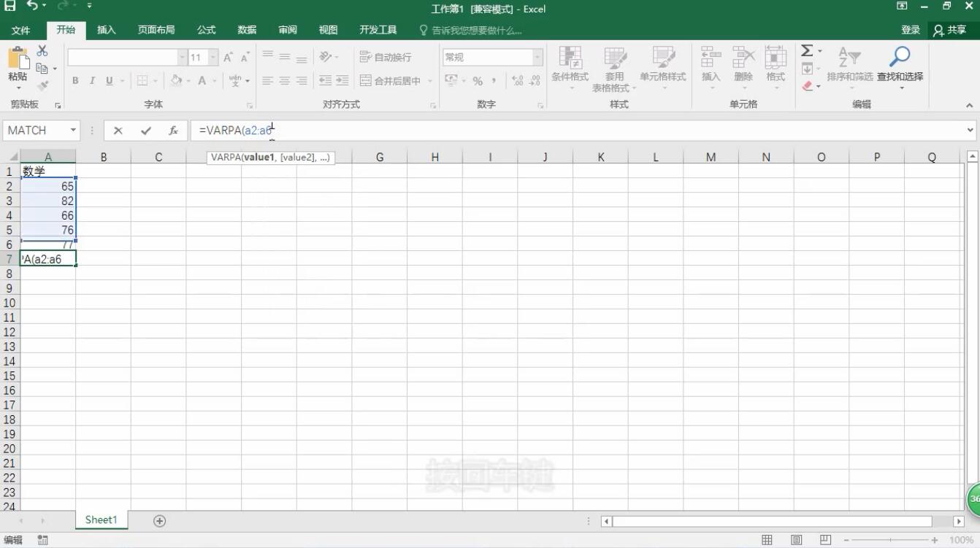Open the Insert Function fx dialog
Image resolution: width=980 pixels, height=548 pixels.
pyautogui.click(x=173, y=131)
